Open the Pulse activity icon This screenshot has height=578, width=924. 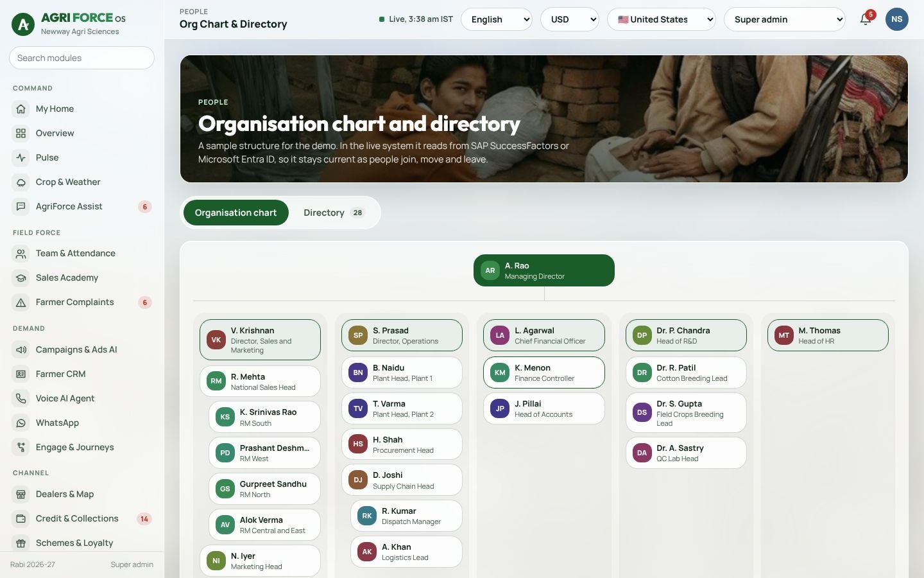coord(21,158)
